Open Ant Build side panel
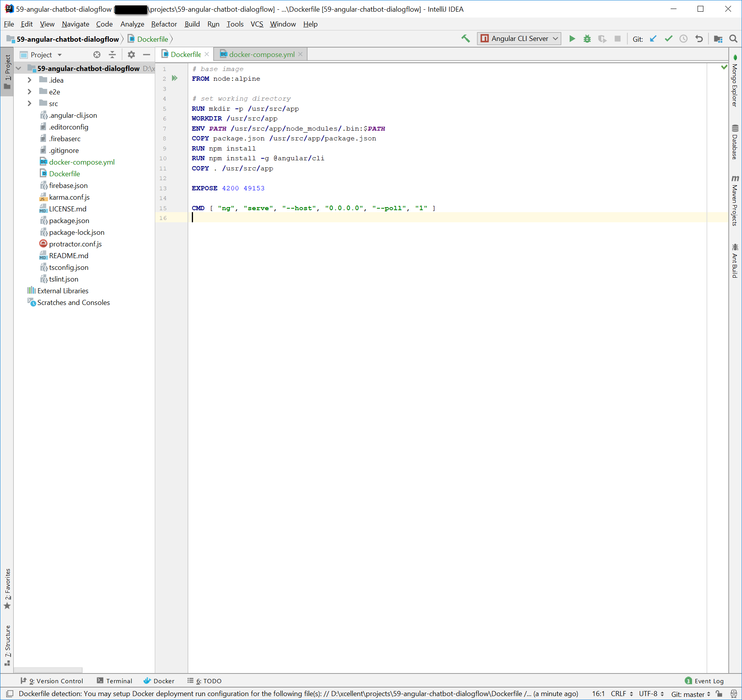Viewport: 742px width, 700px height. click(735, 261)
